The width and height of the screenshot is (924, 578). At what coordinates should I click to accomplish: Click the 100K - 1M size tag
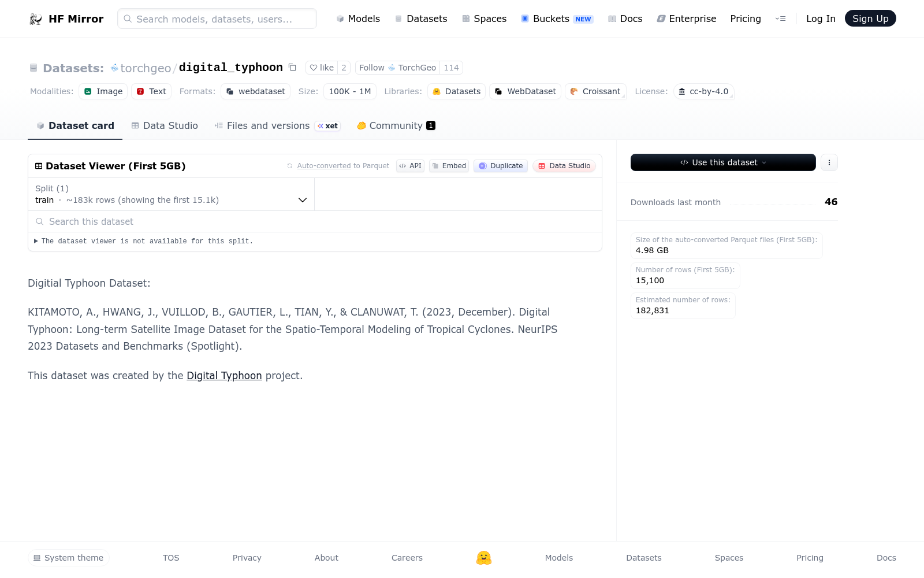click(x=350, y=91)
